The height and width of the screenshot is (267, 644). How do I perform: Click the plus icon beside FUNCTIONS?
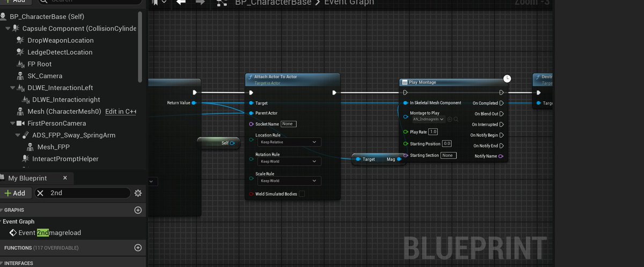(x=138, y=248)
